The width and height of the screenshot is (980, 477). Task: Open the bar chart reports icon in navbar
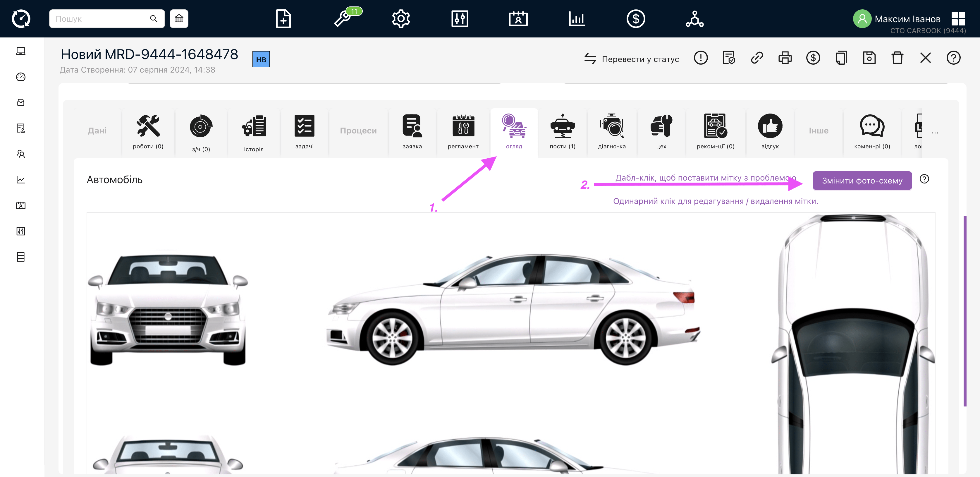[577, 19]
